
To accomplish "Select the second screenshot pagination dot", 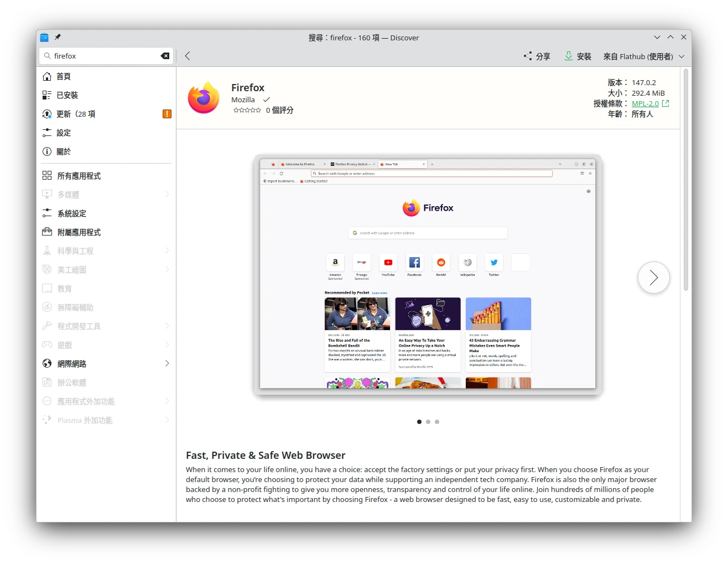I will 428,422.
